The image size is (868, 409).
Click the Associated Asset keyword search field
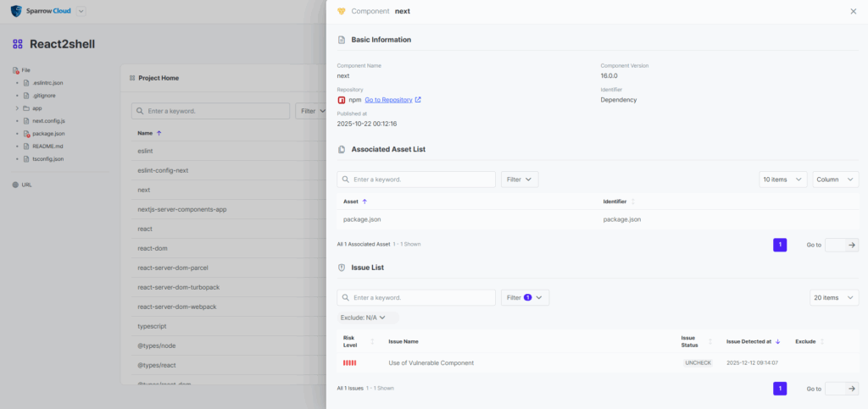[x=416, y=180]
